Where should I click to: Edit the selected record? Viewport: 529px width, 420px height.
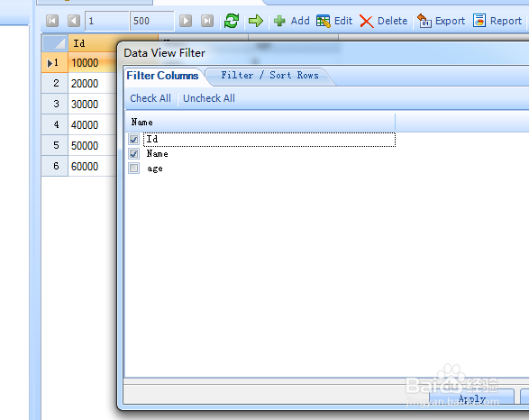pos(334,21)
